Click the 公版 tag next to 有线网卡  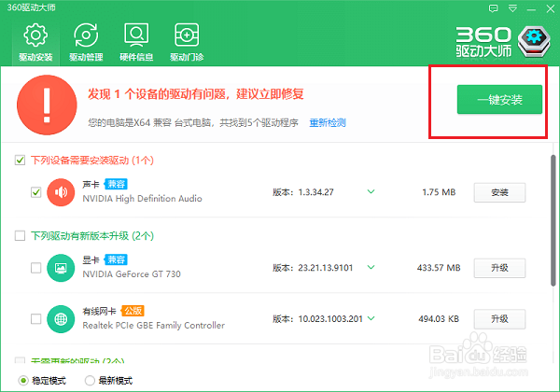133,311
